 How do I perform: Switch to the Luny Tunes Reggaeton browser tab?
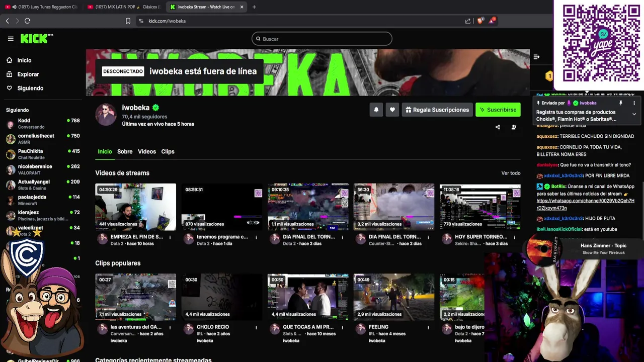pyautogui.click(x=41, y=7)
